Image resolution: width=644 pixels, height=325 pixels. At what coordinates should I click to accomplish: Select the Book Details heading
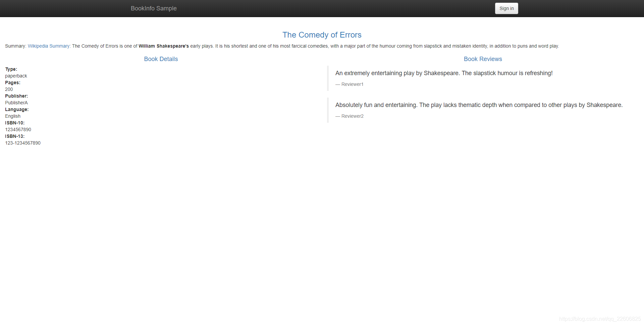161,59
